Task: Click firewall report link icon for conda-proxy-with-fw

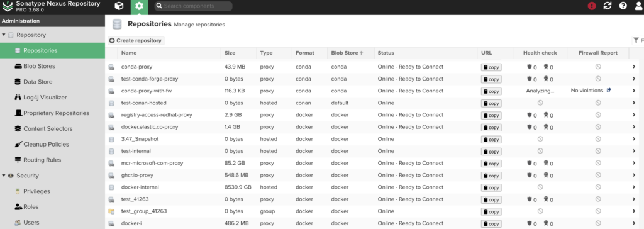Action: (609, 91)
